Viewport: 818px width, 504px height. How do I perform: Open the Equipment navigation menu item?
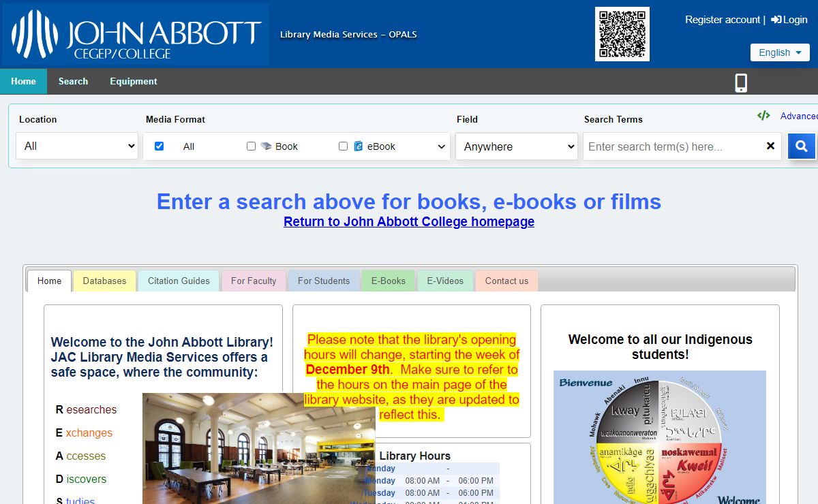coord(134,81)
